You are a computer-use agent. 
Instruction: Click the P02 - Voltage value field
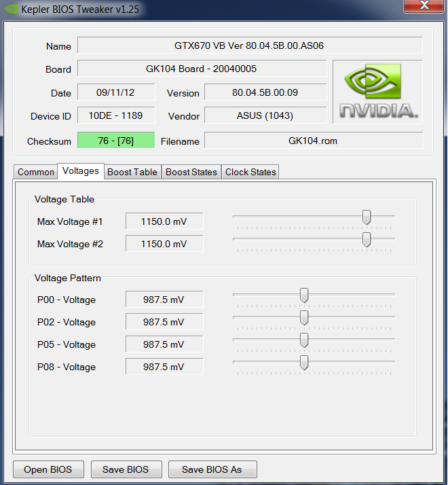(164, 322)
